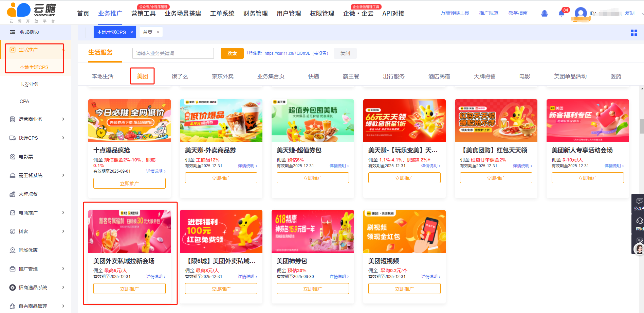Click 复制 button next to H5 link
644x313 pixels.
pos(345,53)
